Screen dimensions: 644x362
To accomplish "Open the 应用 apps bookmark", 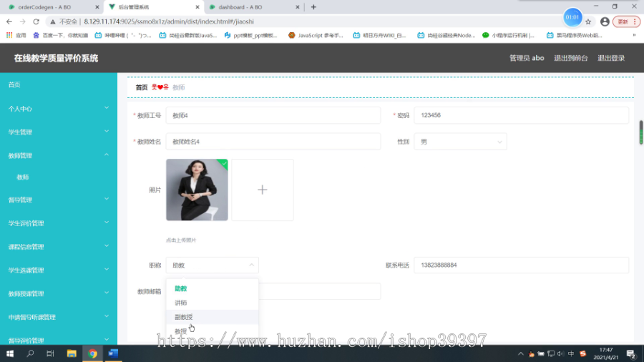I will coord(16,35).
